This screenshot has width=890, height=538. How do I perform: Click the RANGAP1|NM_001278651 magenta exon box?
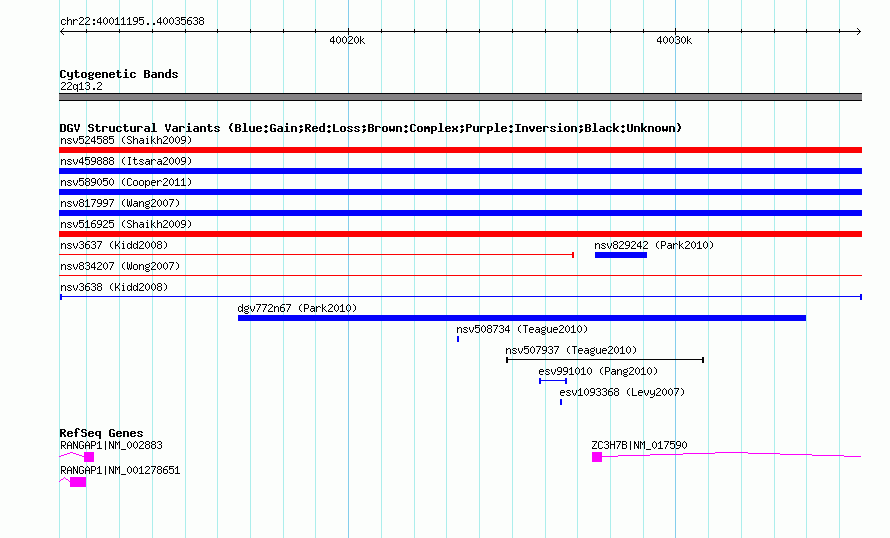point(78,482)
